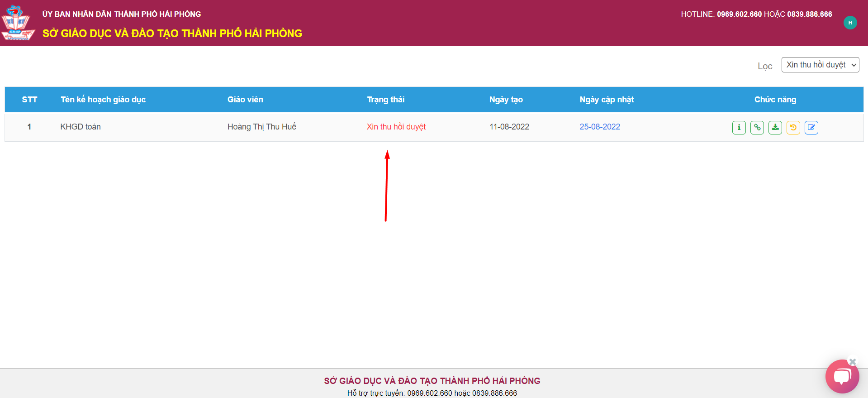This screenshot has height=398, width=868.
Task: Click the Ngày cập nhật column header
Action: point(607,100)
